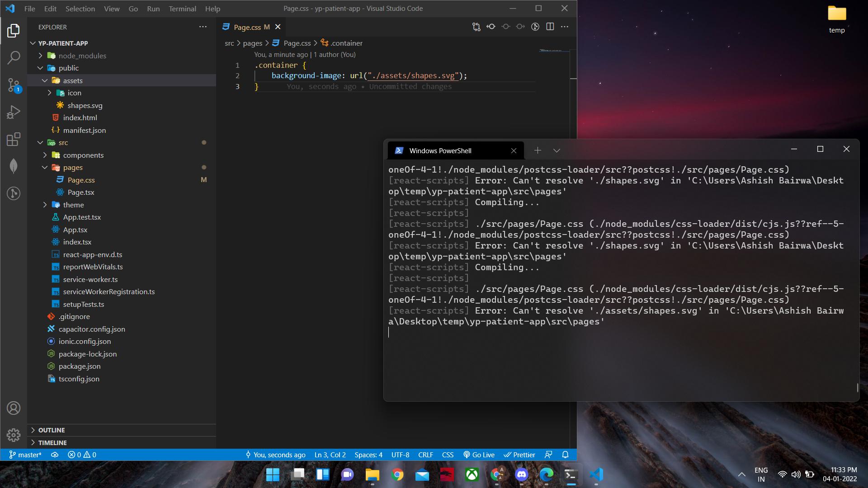
Task: Click the feedback icon in status bar
Action: pyautogui.click(x=548, y=455)
